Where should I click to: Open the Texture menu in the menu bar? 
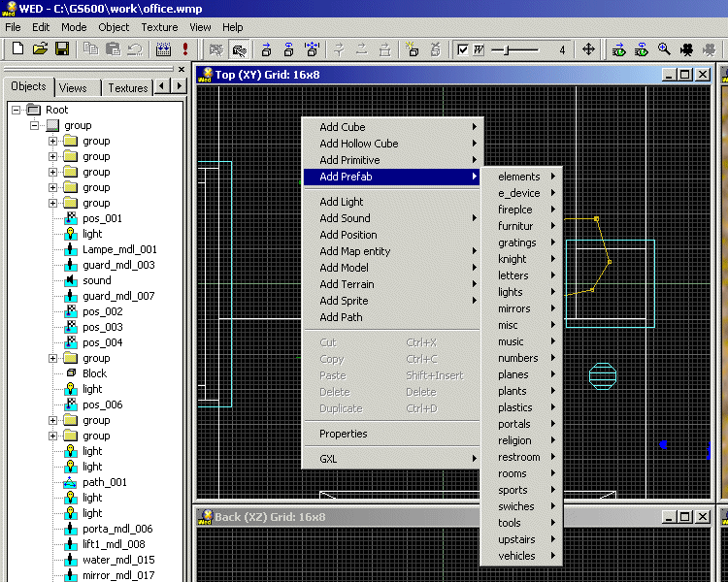click(159, 27)
